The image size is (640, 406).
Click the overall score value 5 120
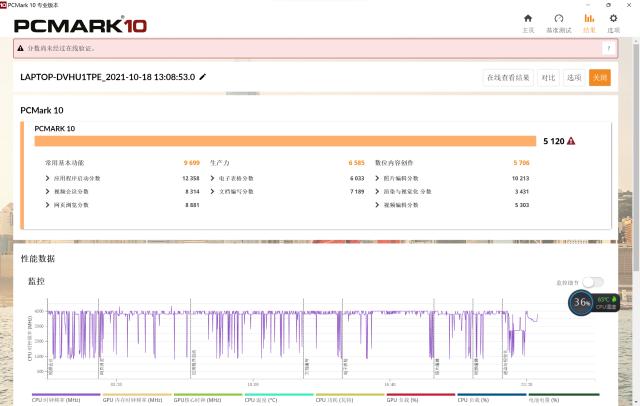(553, 141)
